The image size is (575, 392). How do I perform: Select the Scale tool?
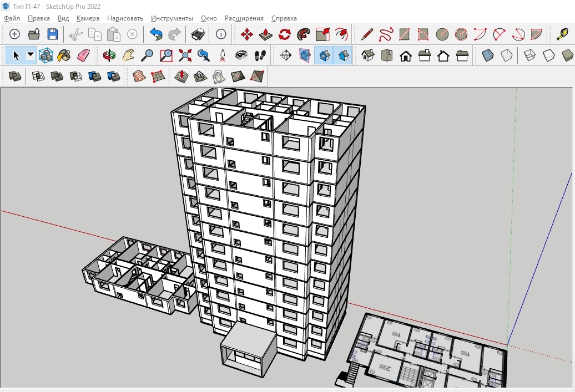322,34
